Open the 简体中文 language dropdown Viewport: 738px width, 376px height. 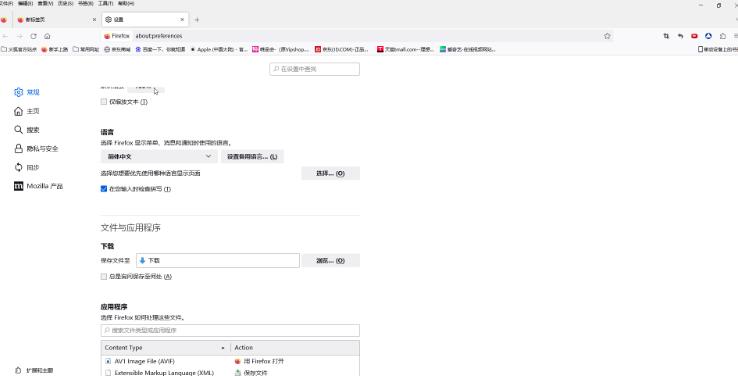(x=159, y=157)
